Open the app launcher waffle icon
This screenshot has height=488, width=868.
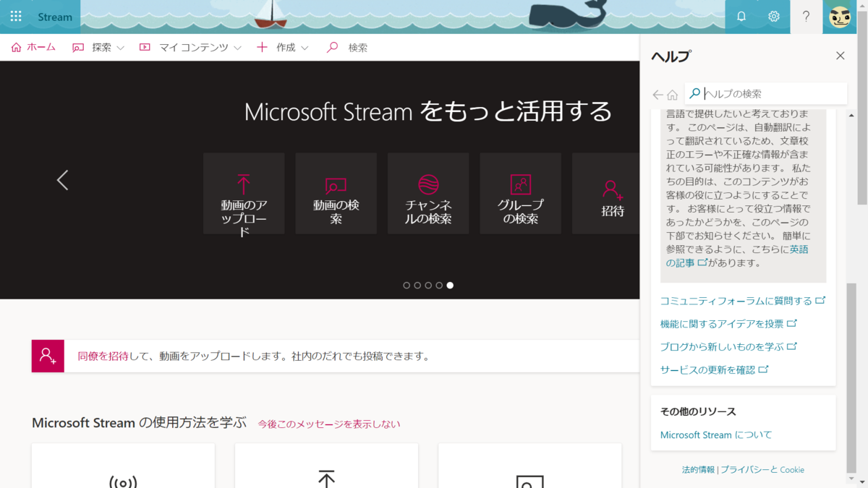click(16, 17)
